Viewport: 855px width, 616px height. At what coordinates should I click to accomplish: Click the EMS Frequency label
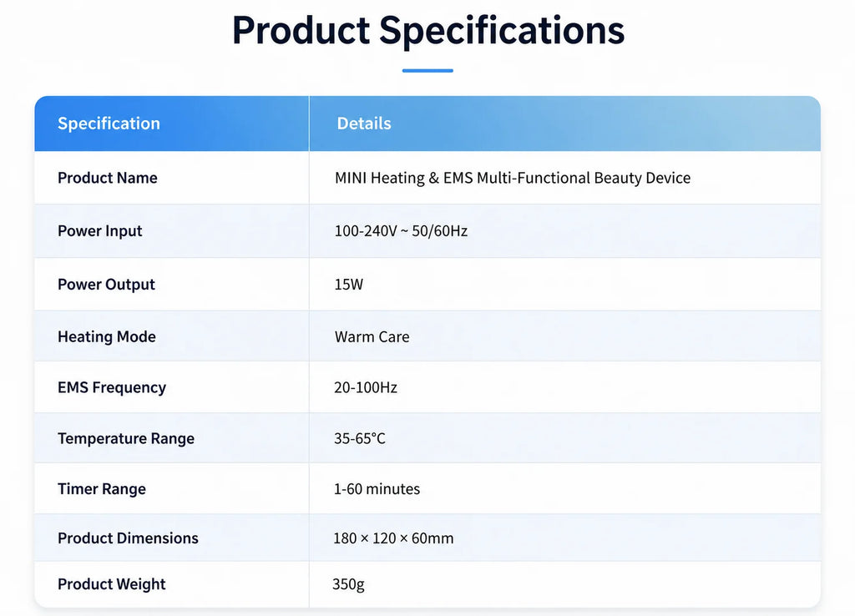112,387
